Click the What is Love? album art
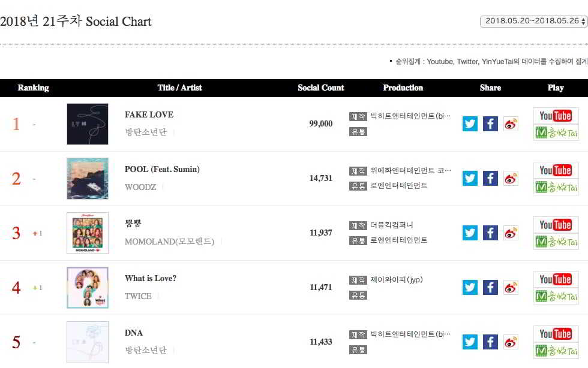This screenshot has width=588, height=368. [x=88, y=288]
